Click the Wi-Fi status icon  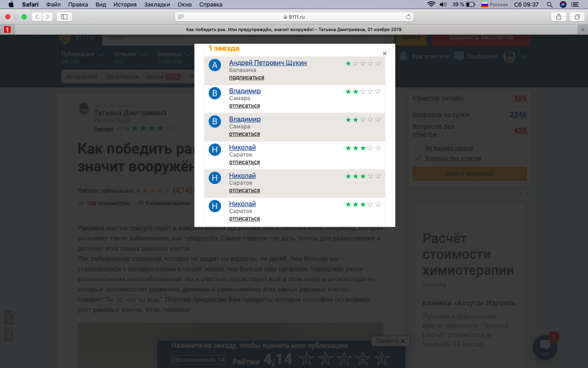(431, 5)
